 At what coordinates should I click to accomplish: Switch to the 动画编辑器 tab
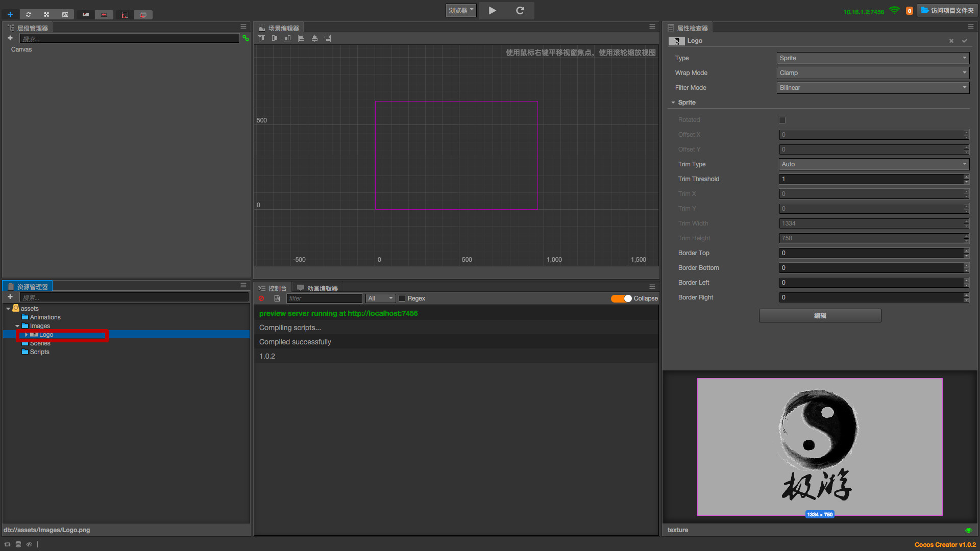[317, 288]
